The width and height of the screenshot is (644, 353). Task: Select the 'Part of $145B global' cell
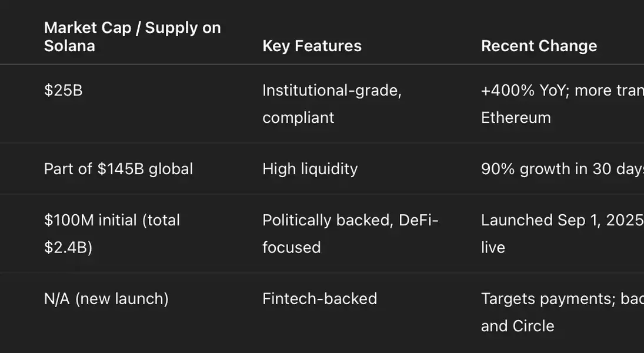(x=118, y=169)
